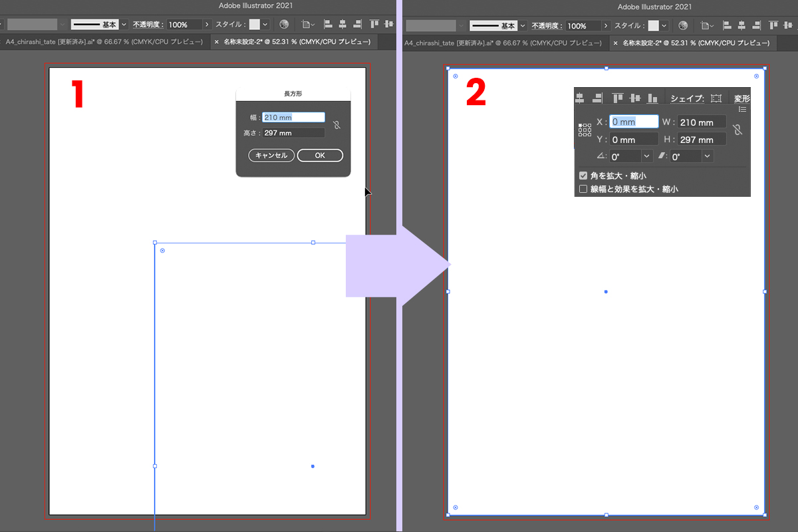Screen dimensions: 798x532
Task: Toggle the W/H constrain proportions link icon
Action: (737, 130)
